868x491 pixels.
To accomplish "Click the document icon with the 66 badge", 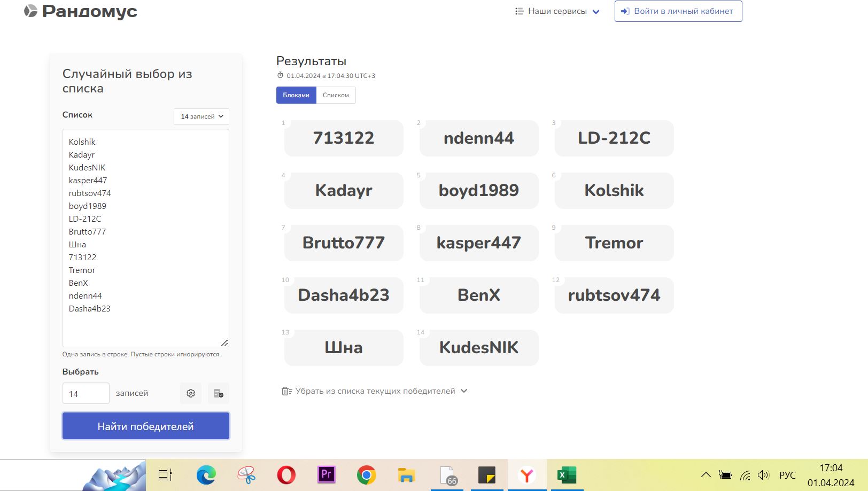I will 448,475.
